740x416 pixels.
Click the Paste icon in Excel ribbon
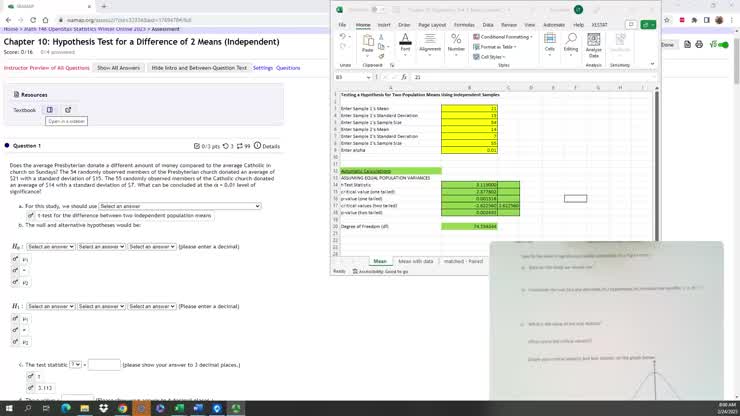[367, 44]
